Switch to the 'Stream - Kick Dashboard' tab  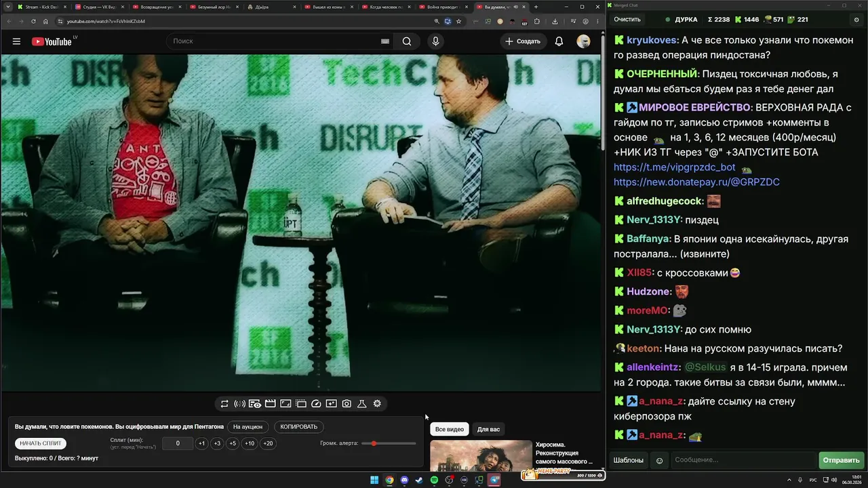pos(42,7)
